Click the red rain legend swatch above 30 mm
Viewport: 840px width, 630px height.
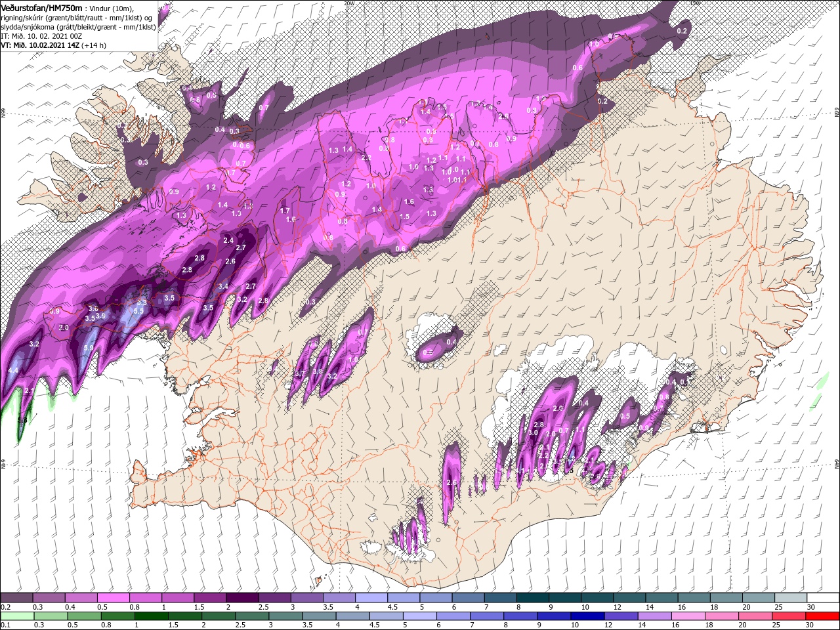pyautogui.click(x=824, y=616)
